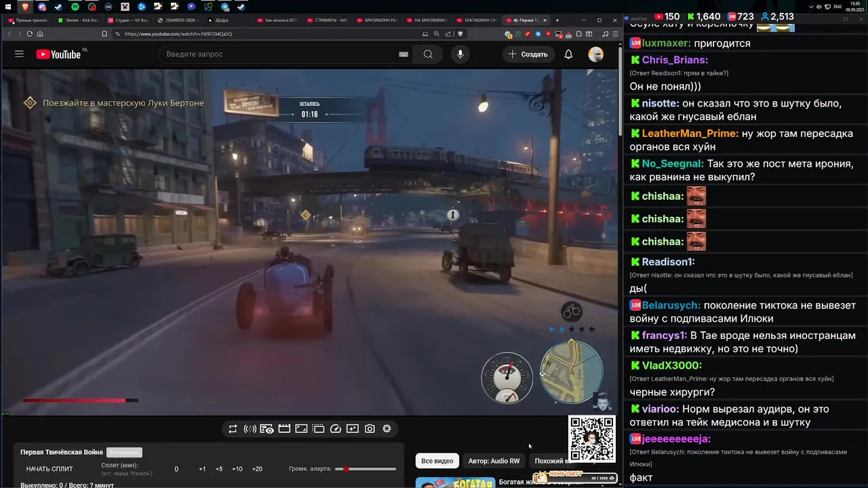Start voice search with the microphone
868x488 pixels.
[x=460, y=54]
